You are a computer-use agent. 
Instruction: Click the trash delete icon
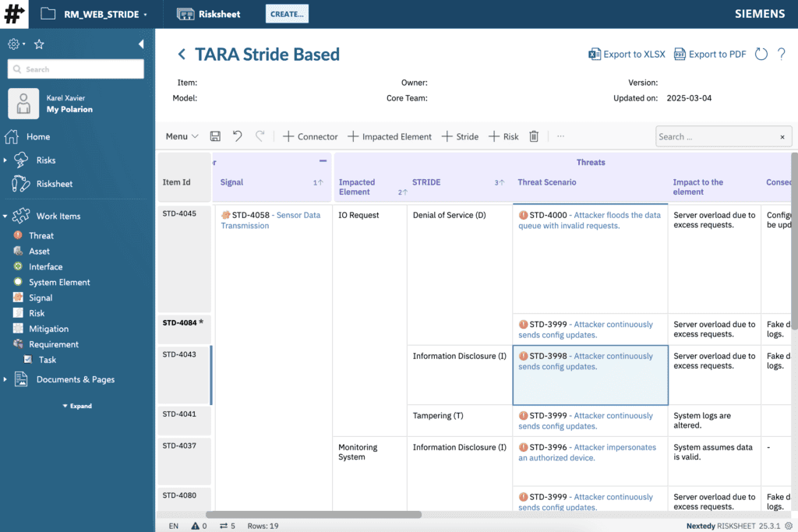[x=534, y=136]
